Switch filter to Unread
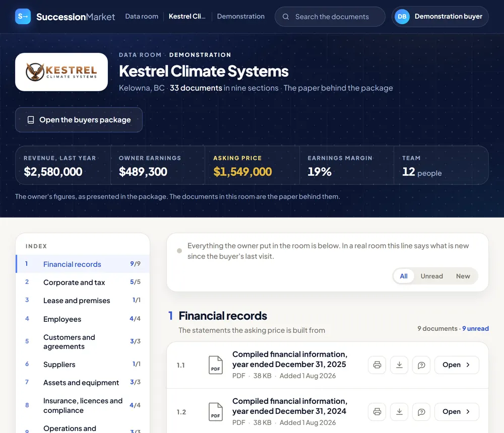The height and width of the screenshot is (433, 504). 432,276
